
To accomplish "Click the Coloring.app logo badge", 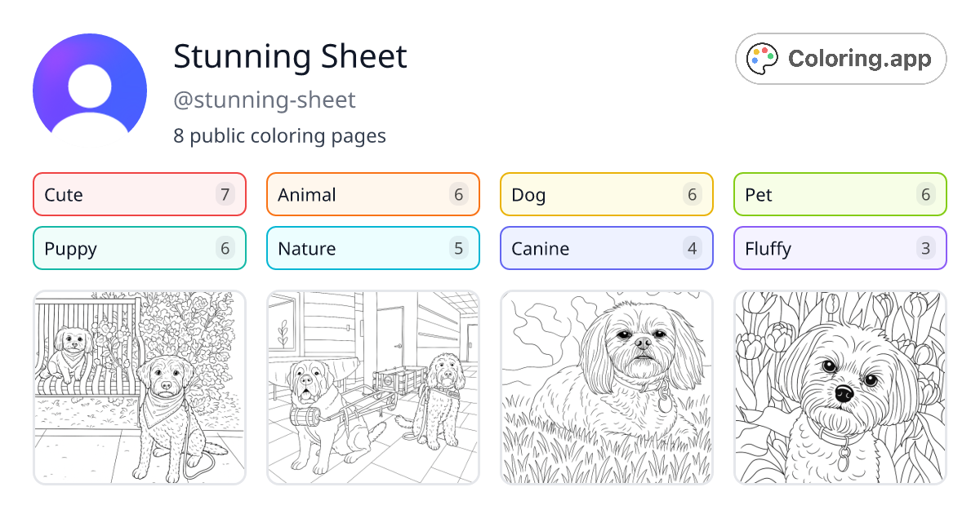I will pos(840,58).
